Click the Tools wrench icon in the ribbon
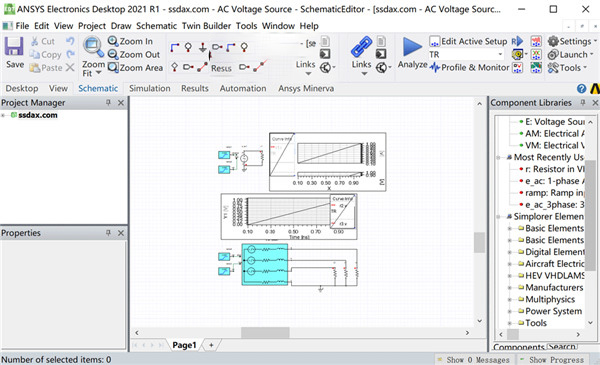Viewport: 600px width, 365px height. pyautogui.click(x=553, y=68)
